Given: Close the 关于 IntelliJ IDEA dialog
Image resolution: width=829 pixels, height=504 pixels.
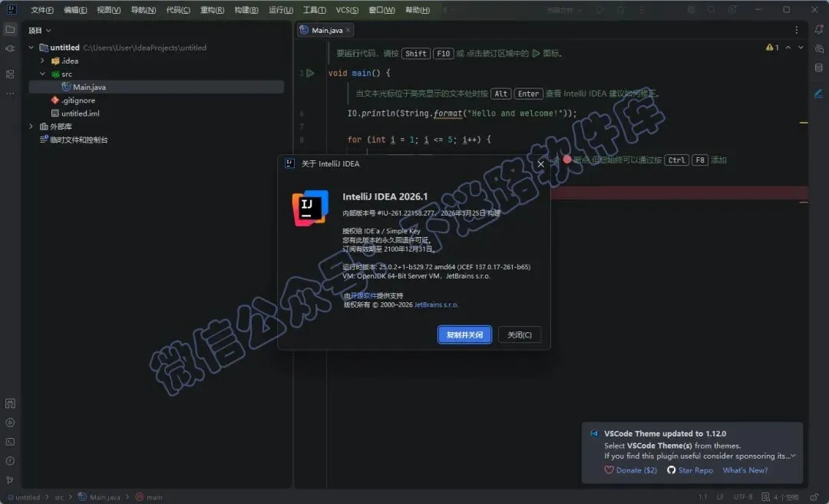Looking at the screenshot, I should pos(540,163).
